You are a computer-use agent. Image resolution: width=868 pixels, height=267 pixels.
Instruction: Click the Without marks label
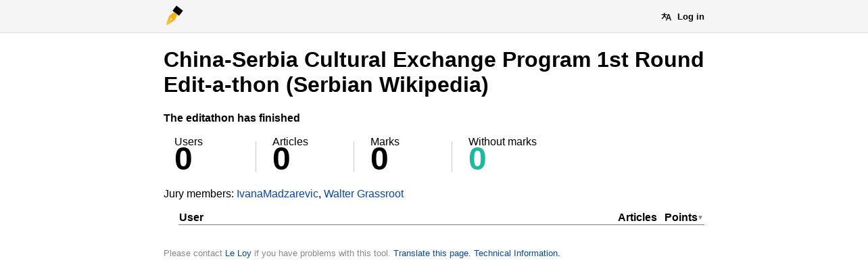coord(502,141)
